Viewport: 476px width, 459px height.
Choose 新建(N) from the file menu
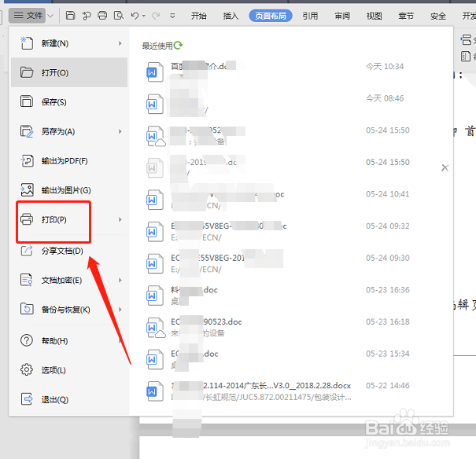(69, 43)
